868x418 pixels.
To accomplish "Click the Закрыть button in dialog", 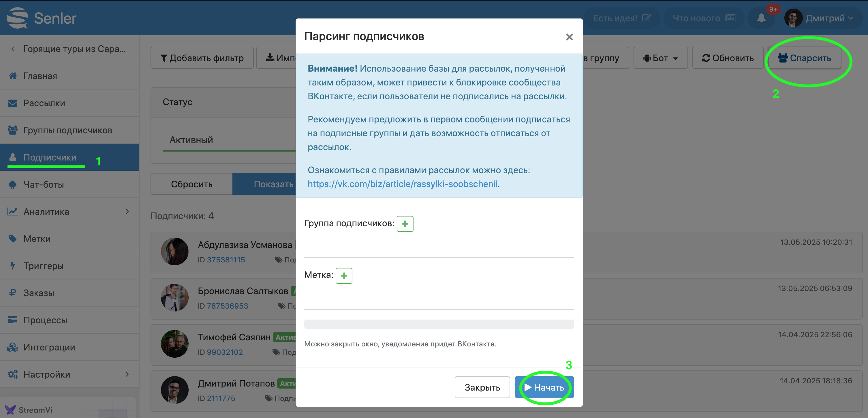I will (x=482, y=387).
